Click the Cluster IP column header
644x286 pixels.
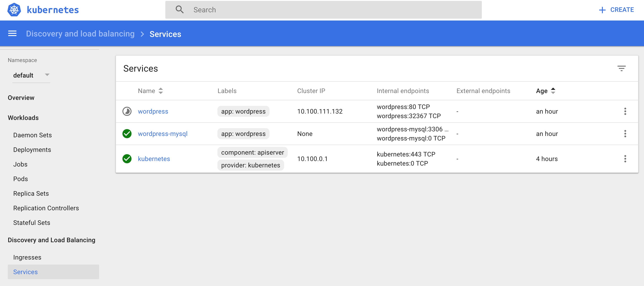tap(311, 91)
